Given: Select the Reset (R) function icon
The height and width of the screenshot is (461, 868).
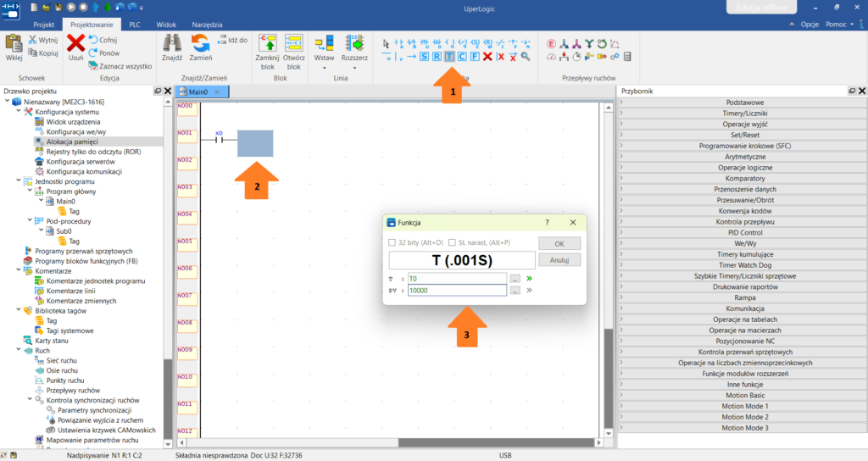Looking at the screenshot, I should point(437,57).
